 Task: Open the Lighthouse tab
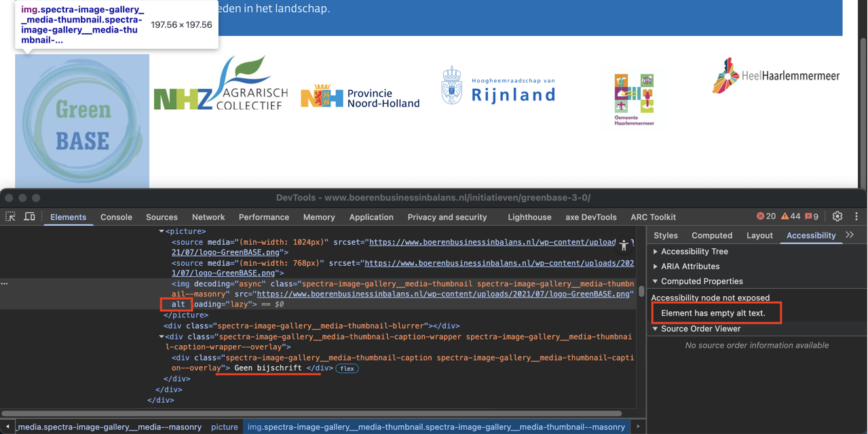point(529,217)
